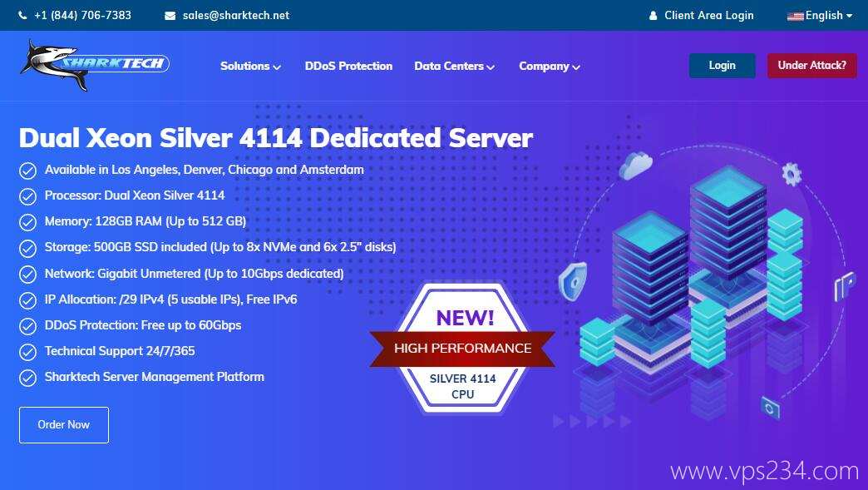
Task: Open the DDoS Protection page
Action: click(348, 66)
